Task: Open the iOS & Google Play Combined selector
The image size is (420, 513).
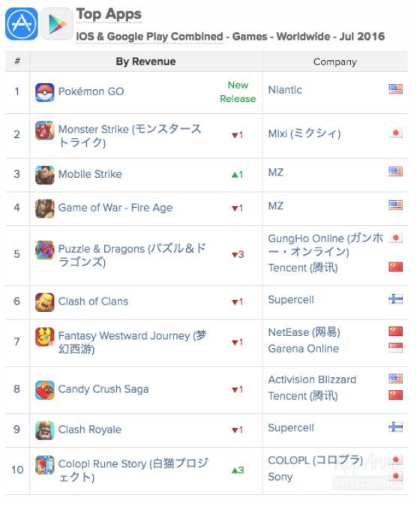Action: [x=149, y=36]
